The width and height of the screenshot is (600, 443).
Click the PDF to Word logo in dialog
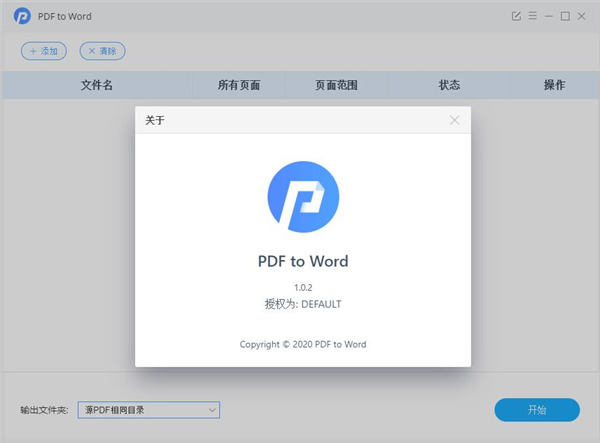pyautogui.click(x=303, y=197)
